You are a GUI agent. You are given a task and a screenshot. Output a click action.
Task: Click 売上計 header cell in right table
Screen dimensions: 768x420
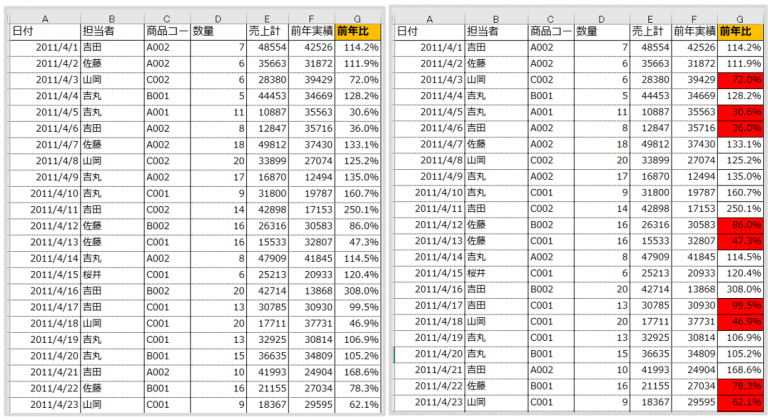(x=650, y=31)
